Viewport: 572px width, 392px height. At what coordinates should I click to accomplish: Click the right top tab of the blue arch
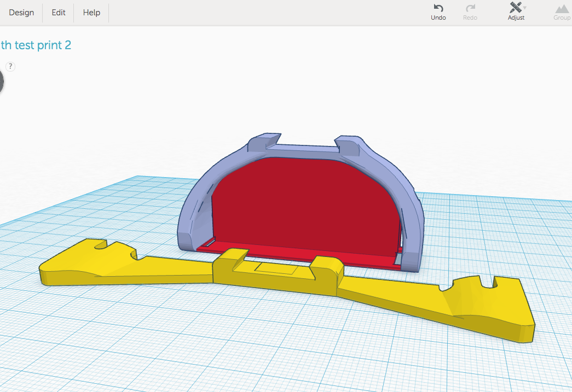[x=349, y=144]
